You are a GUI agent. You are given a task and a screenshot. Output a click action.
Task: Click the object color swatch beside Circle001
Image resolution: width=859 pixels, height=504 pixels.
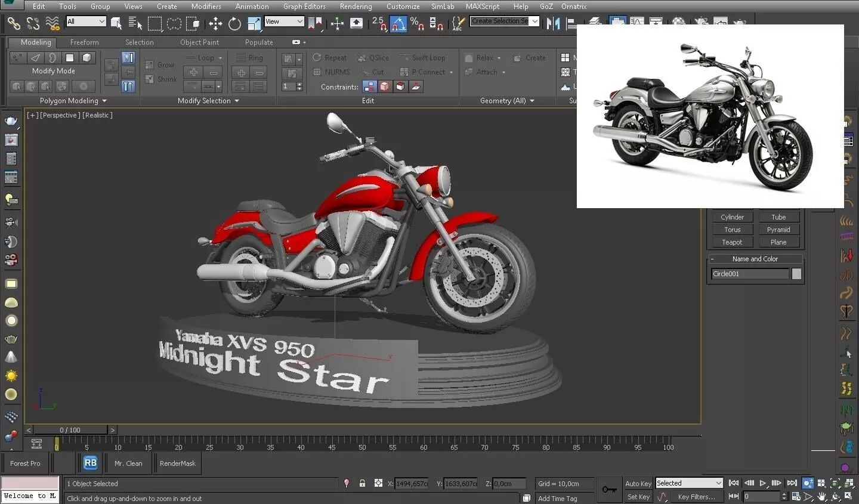[796, 274]
